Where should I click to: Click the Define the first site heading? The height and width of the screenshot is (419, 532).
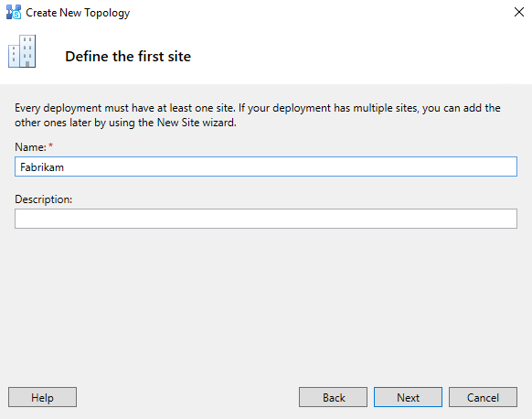point(128,57)
